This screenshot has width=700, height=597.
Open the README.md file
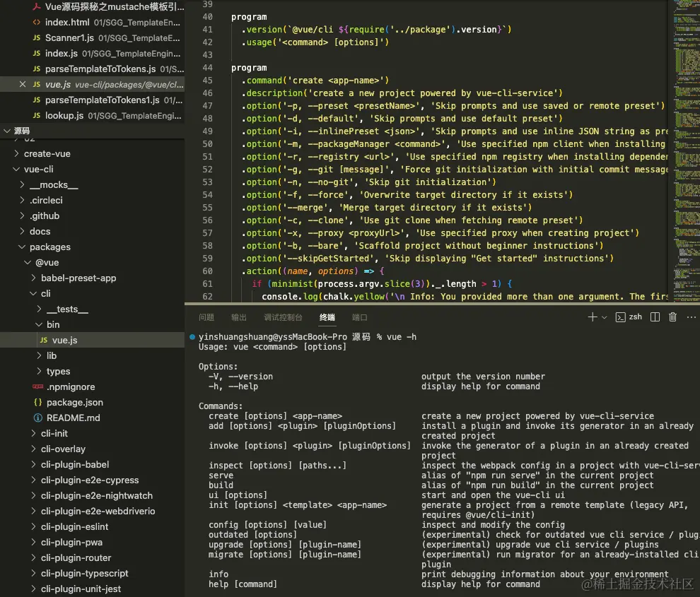(x=92, y=418)
